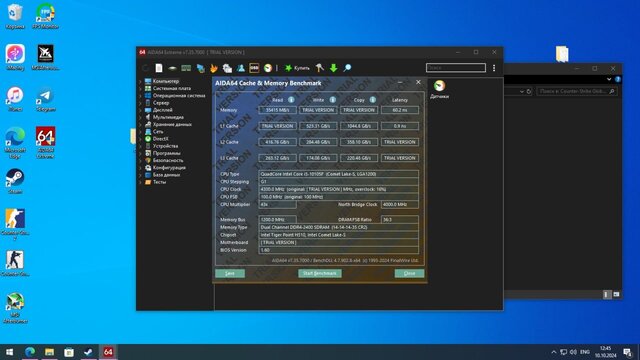This screenshot has height=360, width=640.
Task: Select Безопасность in the tree
Action: [x=168, y=160]
